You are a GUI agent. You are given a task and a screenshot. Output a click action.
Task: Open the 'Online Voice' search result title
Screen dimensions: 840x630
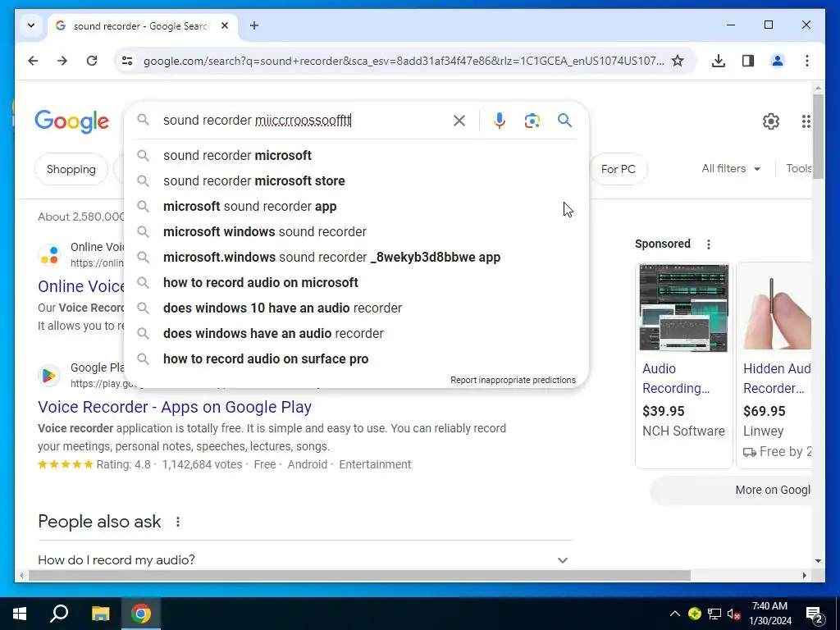point(81,286)
